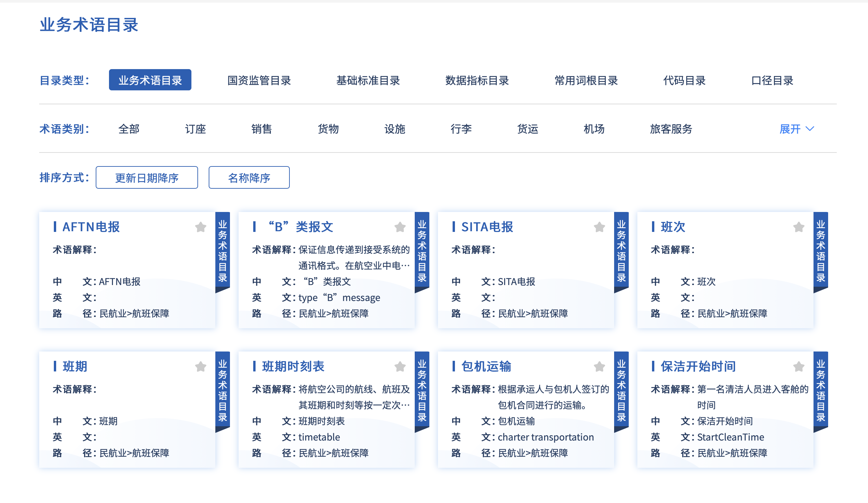Click star icon on "B"类报文 card
The width and height of the screenshot is (868, 503).
(400, 227)
